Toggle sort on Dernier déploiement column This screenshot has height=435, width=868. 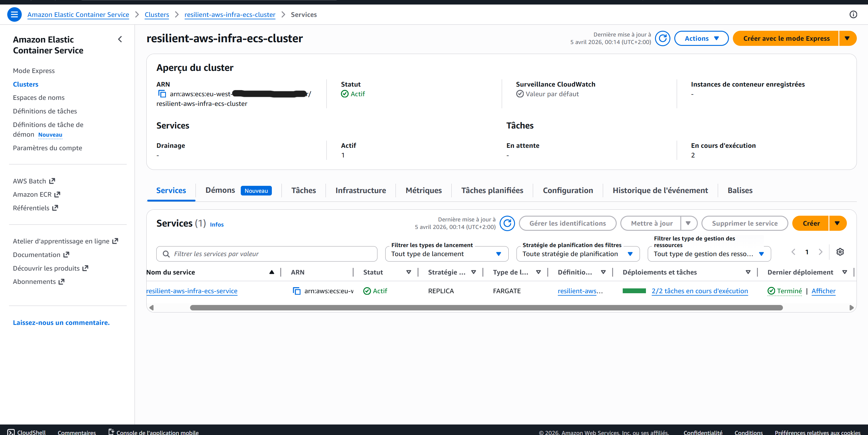[844, 272]
